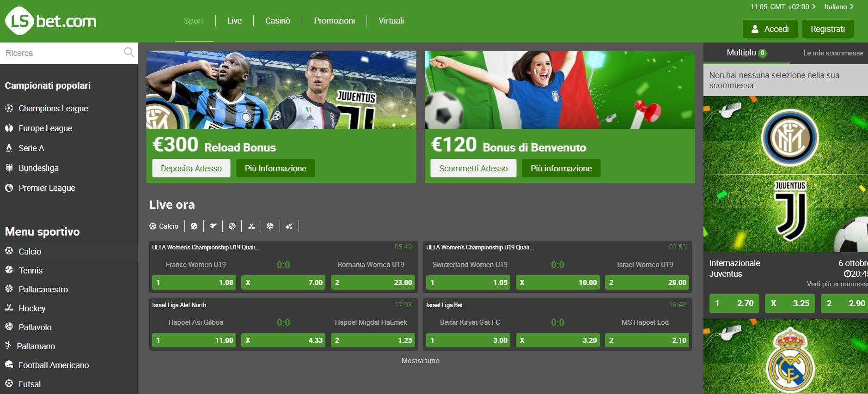Open the Reload Bonus banner image
The height and width of the screenshot is (394, 868).
coord(281,90)
